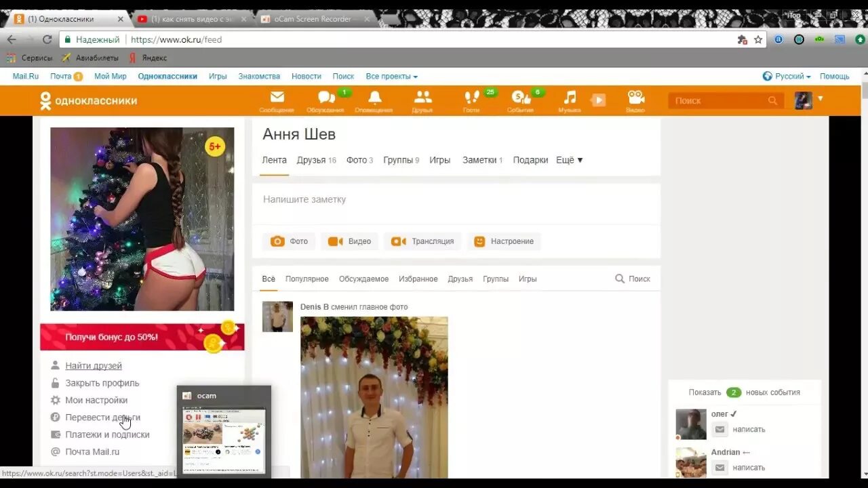
Task: Click the Odnoklassniki logo
Action: pyautogui.click(x=88, y=100)
